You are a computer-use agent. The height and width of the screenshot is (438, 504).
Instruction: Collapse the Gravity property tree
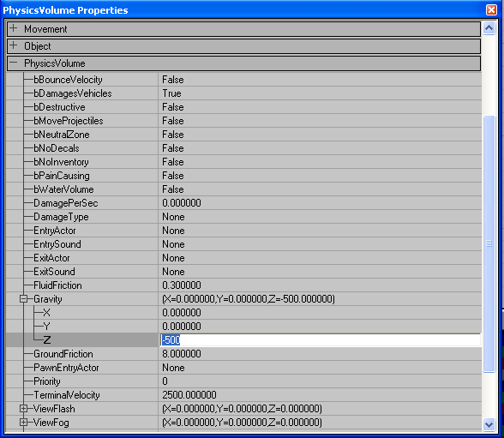(x=23, y=299)
